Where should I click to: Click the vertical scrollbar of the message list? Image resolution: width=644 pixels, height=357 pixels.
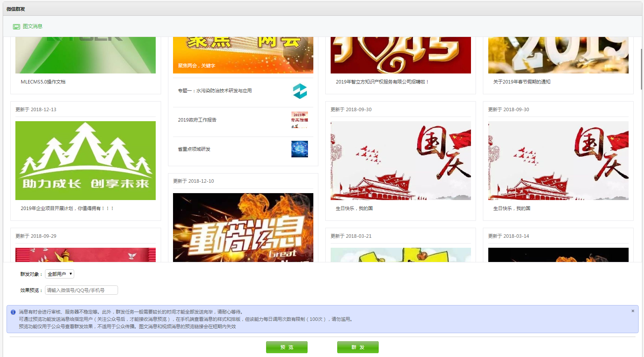[x=641, y=69]
